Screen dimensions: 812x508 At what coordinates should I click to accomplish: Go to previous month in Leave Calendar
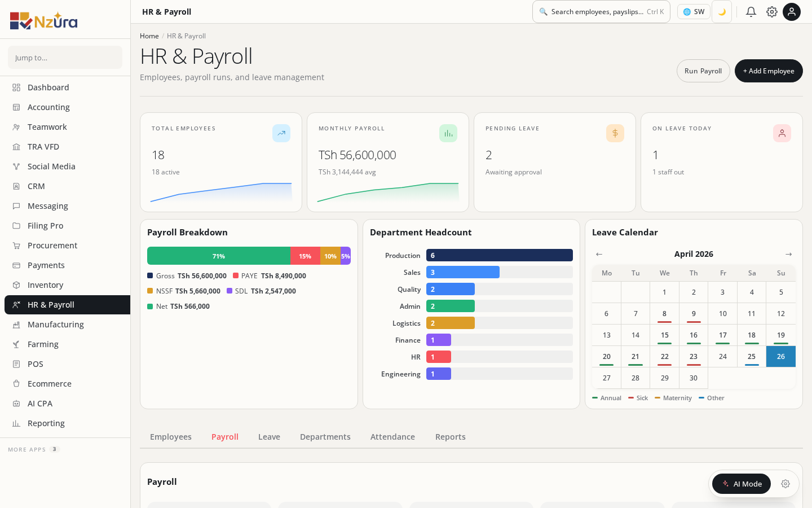coord(599,254)
